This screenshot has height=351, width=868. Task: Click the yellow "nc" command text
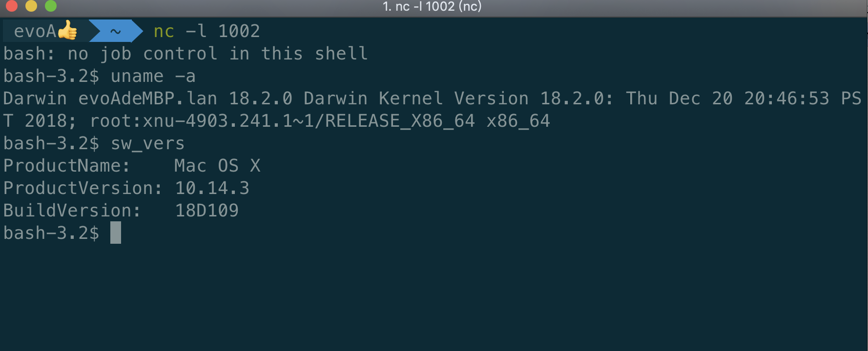click(164, 31)
